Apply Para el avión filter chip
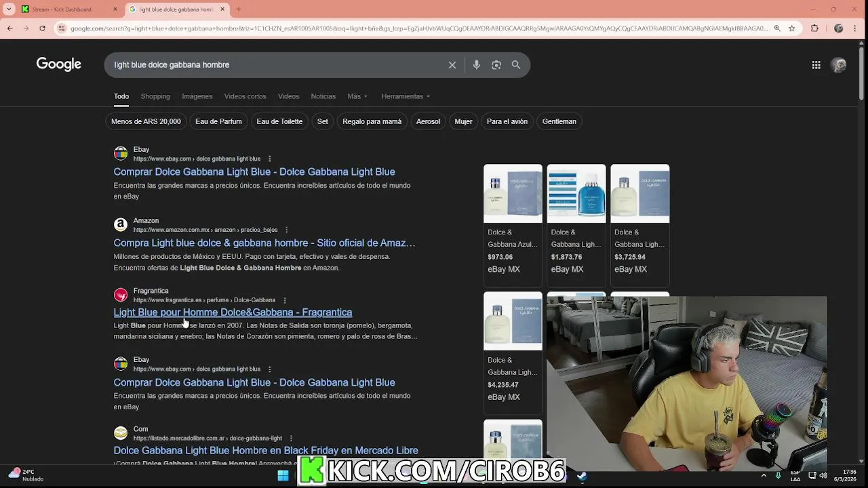This screenshot has height=488, width=868. (x=507, y=121)
